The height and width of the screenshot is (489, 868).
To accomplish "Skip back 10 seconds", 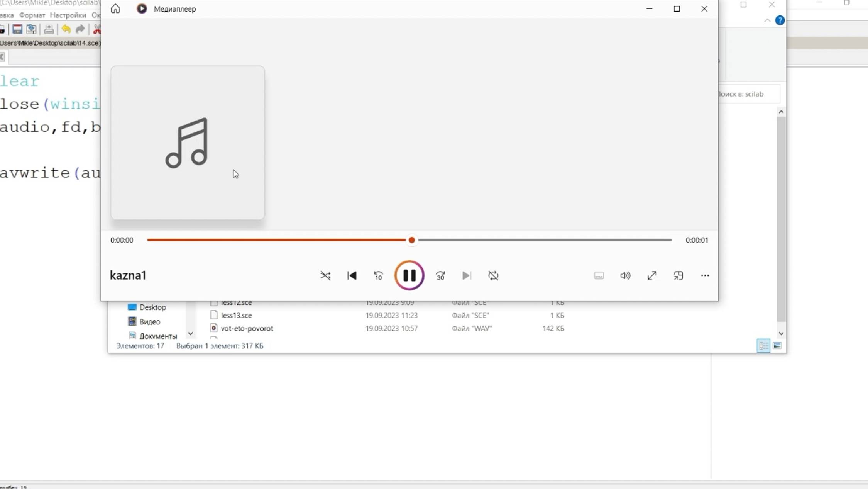I will click(x=378, y=275).
